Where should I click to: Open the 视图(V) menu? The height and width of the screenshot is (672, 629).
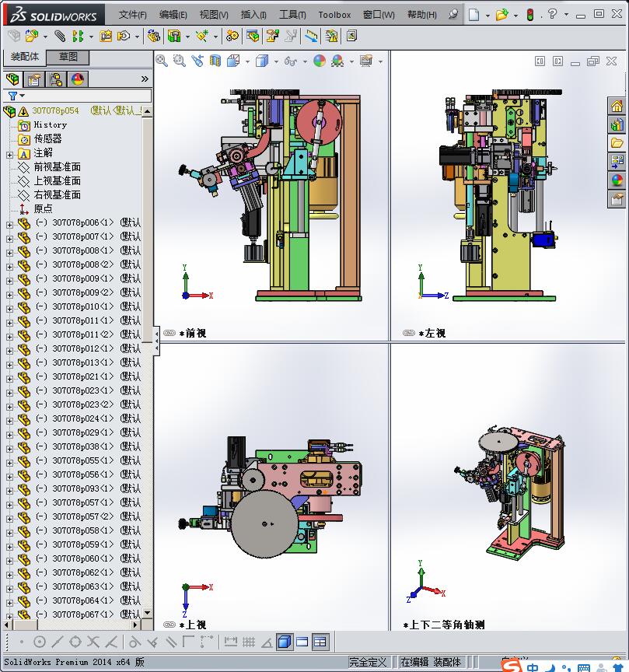214,15
